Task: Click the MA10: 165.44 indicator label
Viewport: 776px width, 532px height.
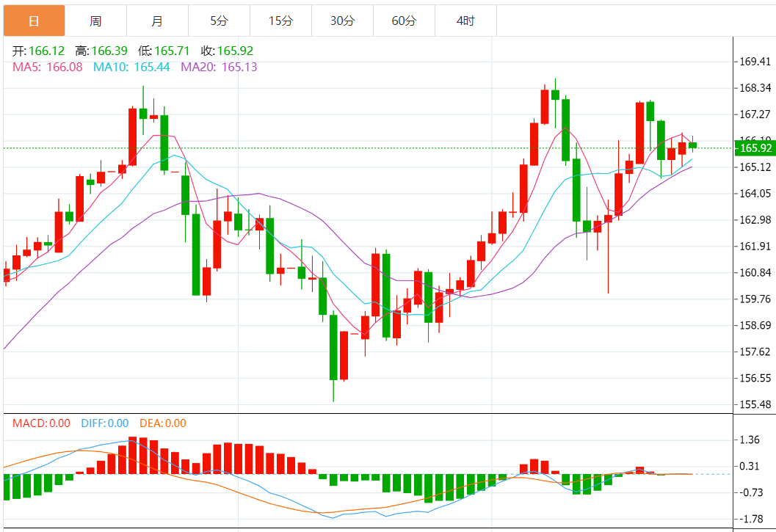Action: (131, 67)
